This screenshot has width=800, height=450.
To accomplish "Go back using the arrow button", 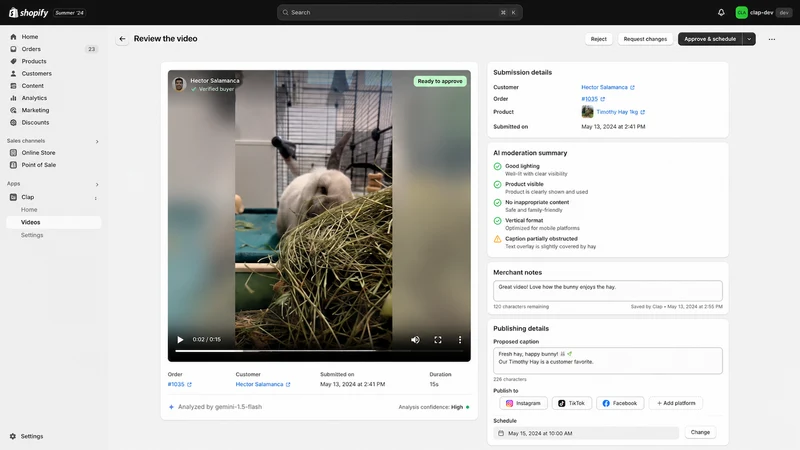I will (122, 39).
